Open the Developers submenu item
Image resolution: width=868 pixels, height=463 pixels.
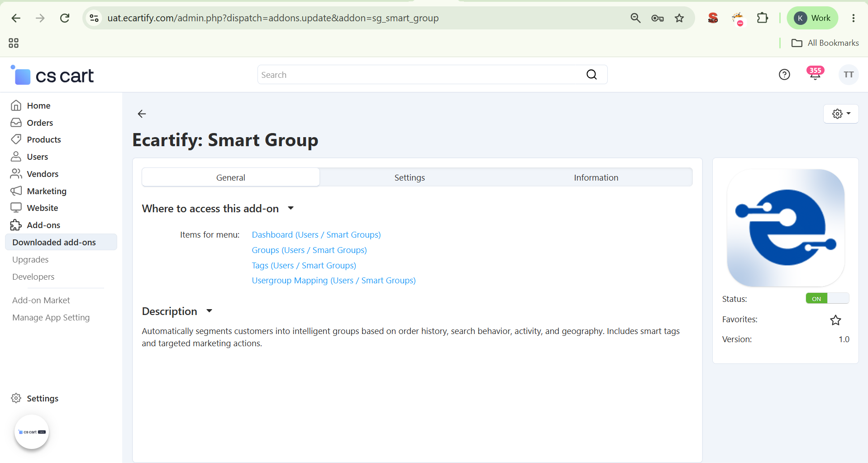33,277
